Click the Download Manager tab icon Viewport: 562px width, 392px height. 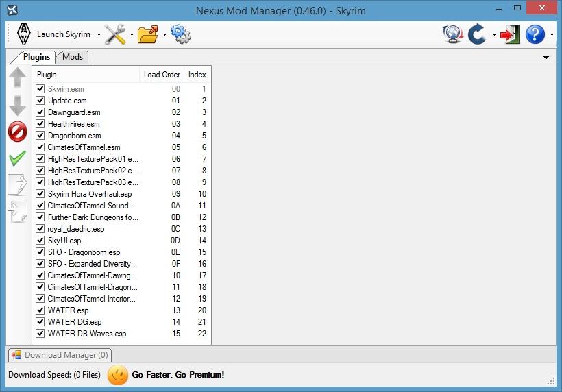pos(16,355)
